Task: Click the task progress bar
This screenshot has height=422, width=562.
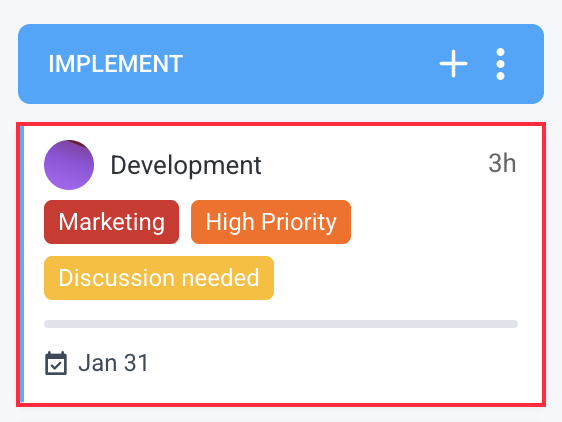Action: [281, 324]
